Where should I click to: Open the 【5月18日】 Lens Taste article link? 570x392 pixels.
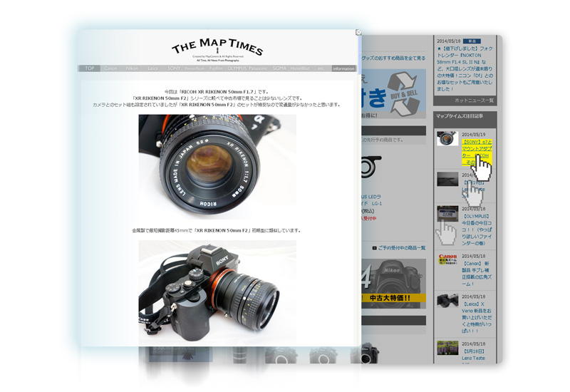point(473,355)
